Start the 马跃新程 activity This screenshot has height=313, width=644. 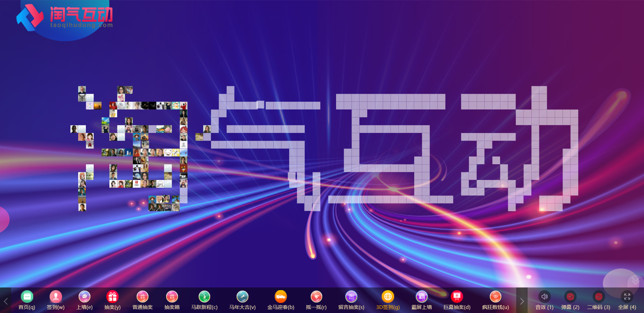[204, 300]
